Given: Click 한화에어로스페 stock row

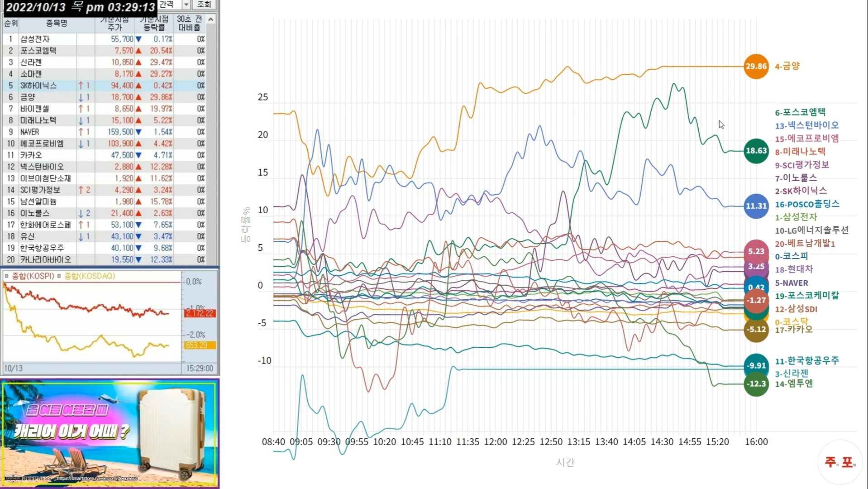Looking at the screenshot, I should point(104,225).
